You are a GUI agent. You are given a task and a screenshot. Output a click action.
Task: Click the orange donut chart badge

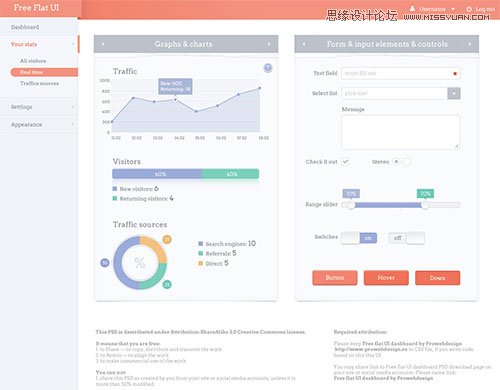pyautogui.click(x=167, y=239)
